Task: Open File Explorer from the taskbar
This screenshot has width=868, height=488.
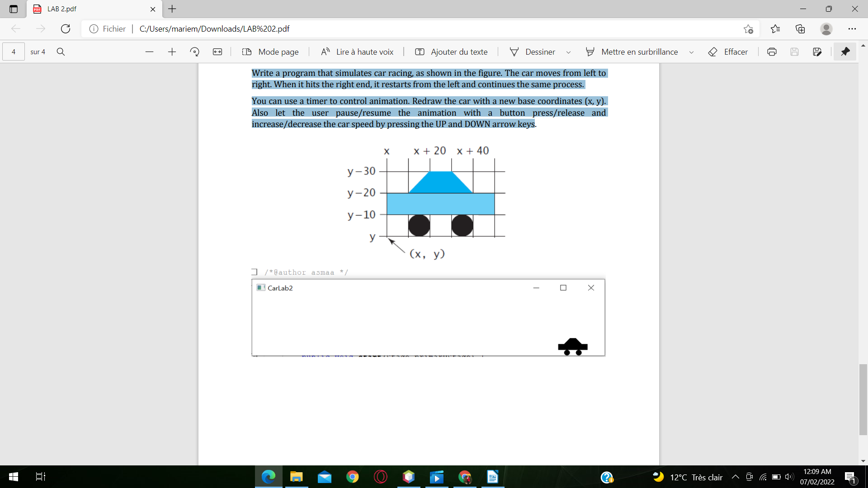Action: (296, 477)
